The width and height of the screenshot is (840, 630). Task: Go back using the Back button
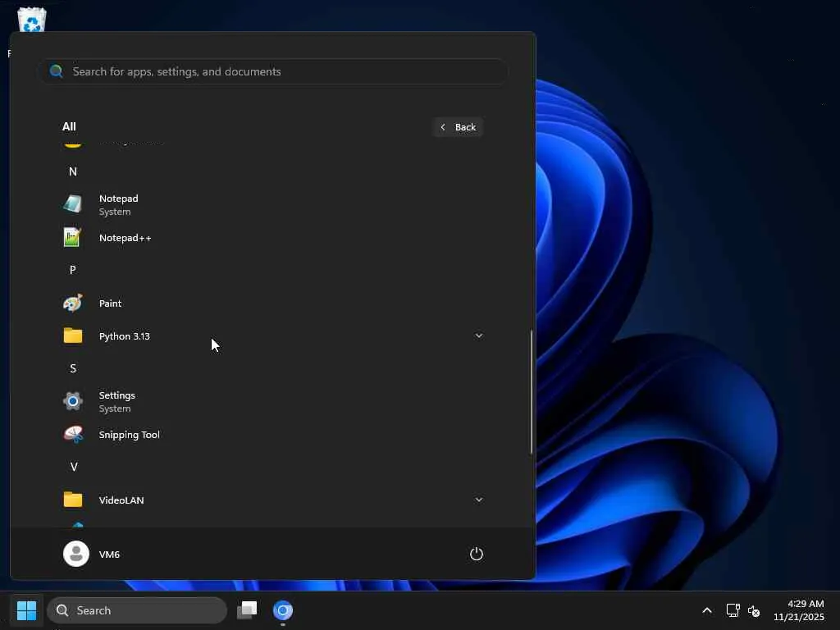(x=458, y=127)
